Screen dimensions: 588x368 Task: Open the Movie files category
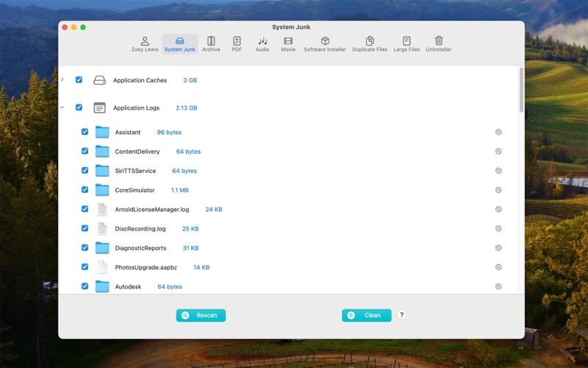[288, 44]
